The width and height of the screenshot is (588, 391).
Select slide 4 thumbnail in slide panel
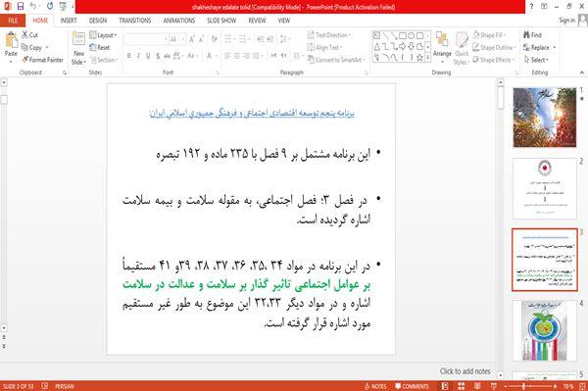pos(545,330)
